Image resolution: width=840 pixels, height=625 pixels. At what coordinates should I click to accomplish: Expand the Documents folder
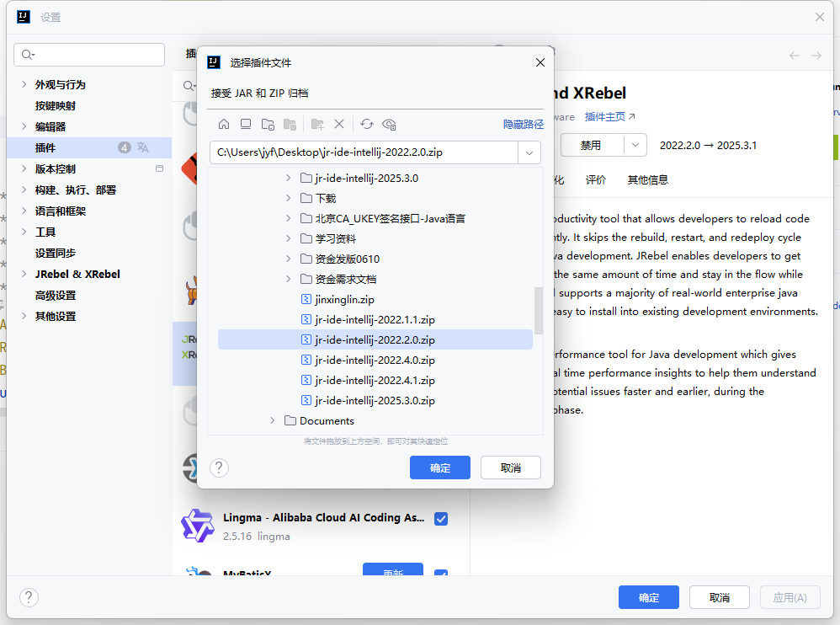[272, 421]
